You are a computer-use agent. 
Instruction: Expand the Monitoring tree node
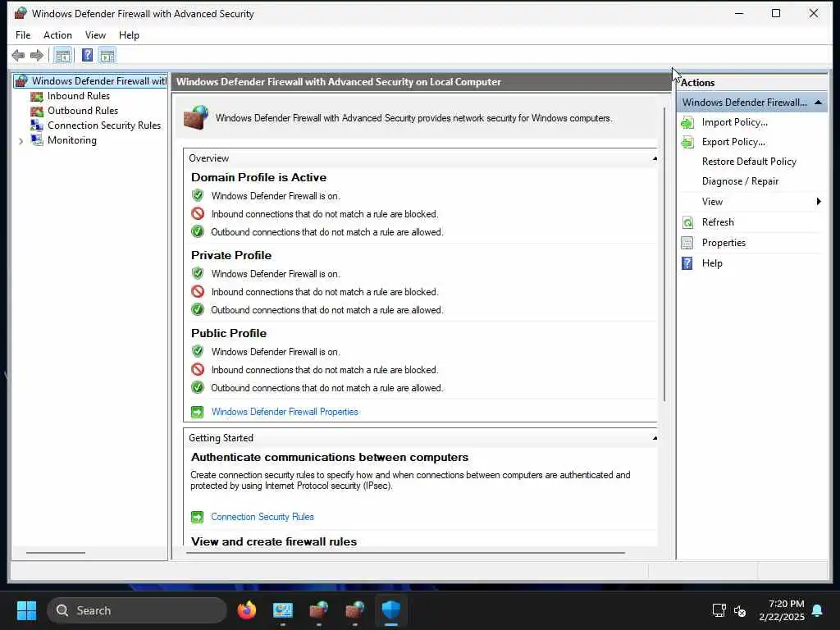pyautogui.click(x=21, y=141)
